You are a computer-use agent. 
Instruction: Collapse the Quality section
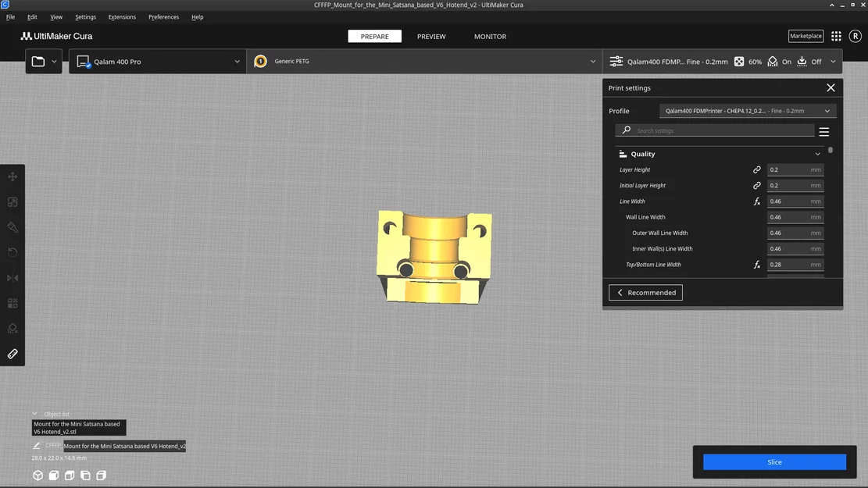(817, 154)
